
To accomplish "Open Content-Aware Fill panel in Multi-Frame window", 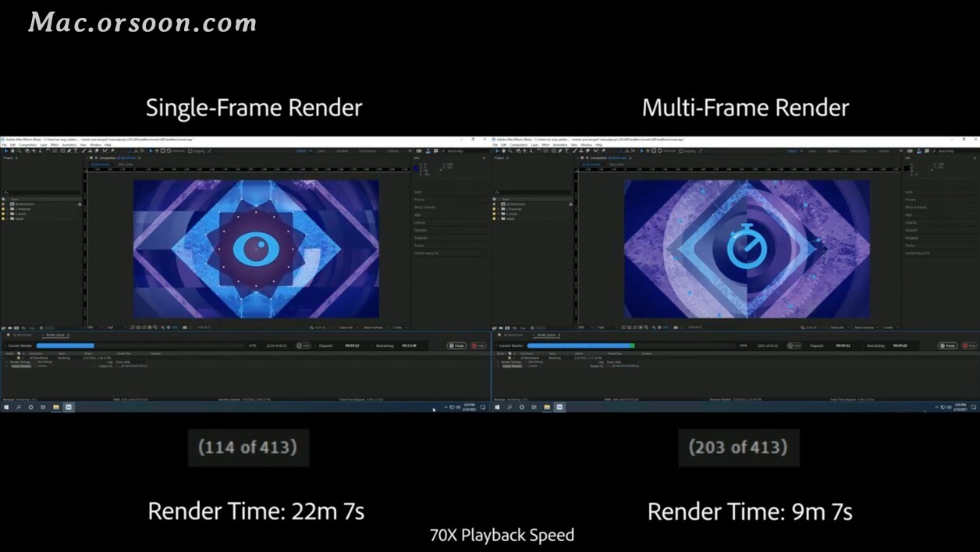I will [917, 253].
